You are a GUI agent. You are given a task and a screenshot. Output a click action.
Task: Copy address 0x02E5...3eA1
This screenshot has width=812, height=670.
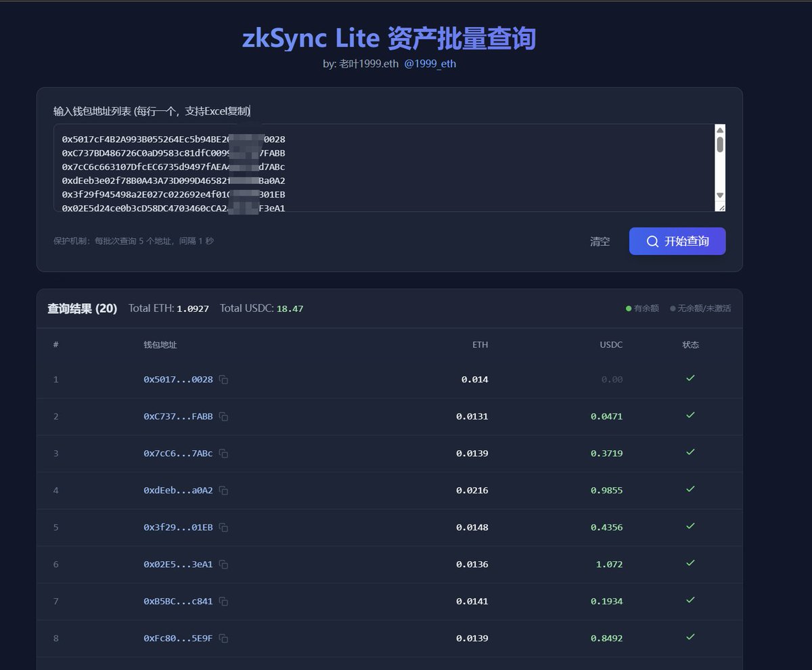[223, 564]
